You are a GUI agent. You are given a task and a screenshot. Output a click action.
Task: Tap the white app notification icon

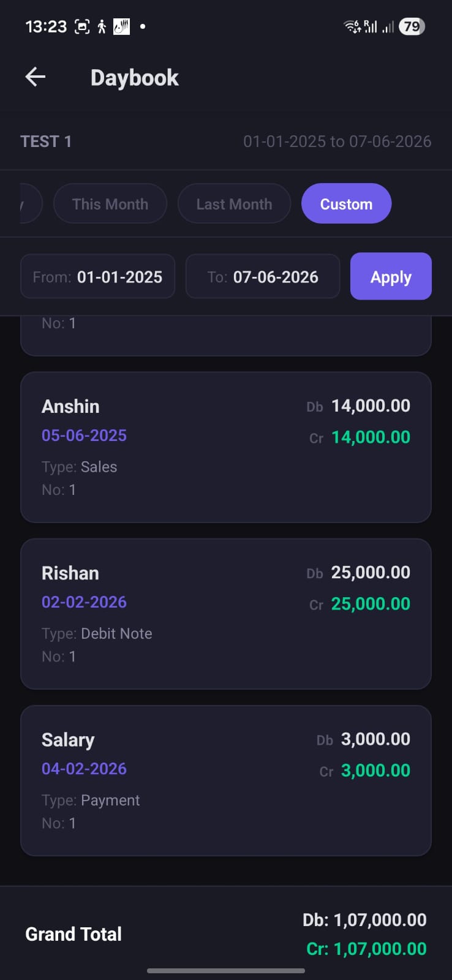click(121, 26)
